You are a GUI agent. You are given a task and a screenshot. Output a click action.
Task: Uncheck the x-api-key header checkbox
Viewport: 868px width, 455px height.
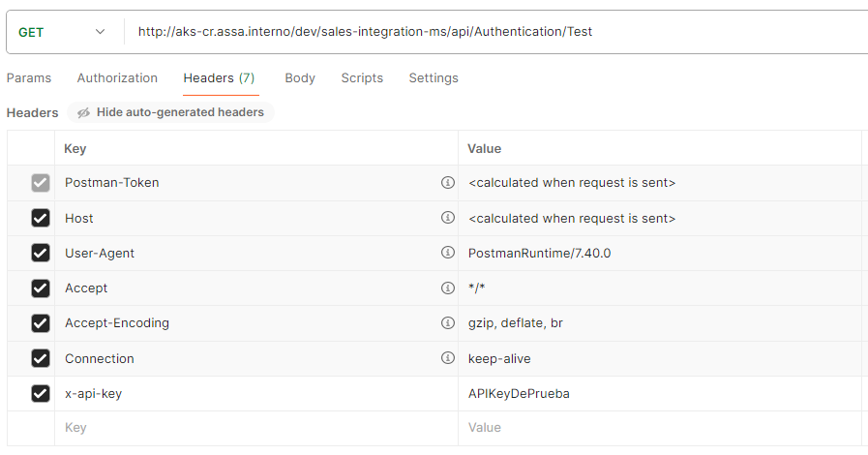tap(41, 394)
